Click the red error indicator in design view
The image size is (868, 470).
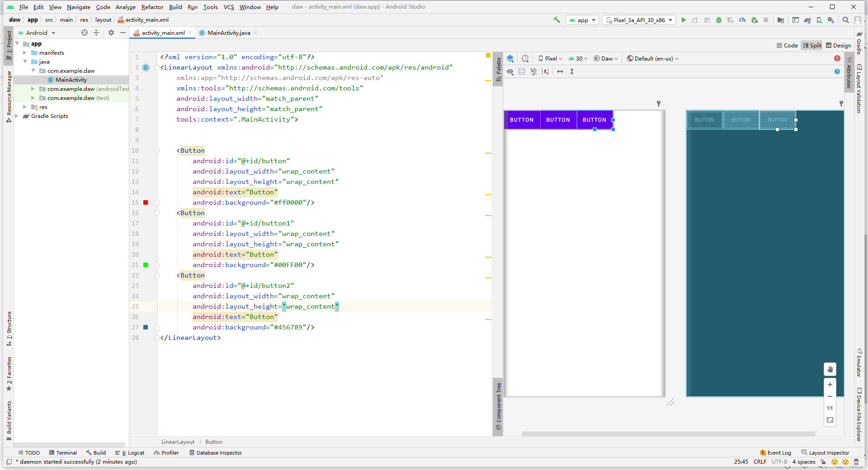(837, 58)
